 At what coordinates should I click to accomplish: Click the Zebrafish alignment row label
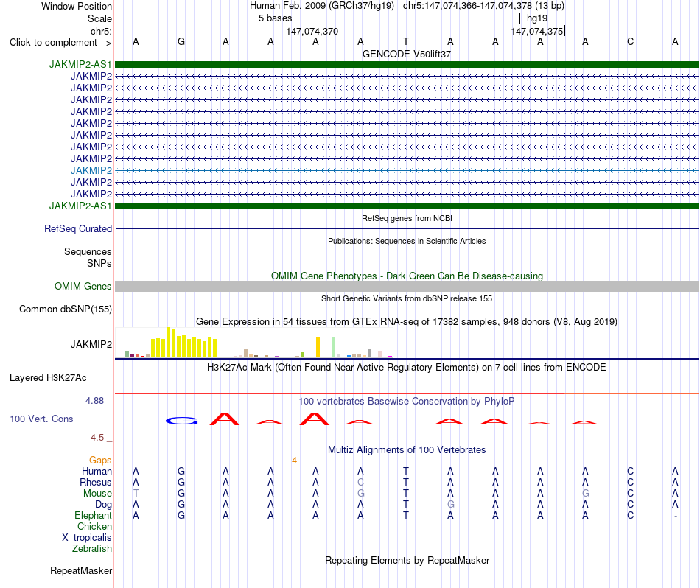pyautogui.click(x=92, y=549)
